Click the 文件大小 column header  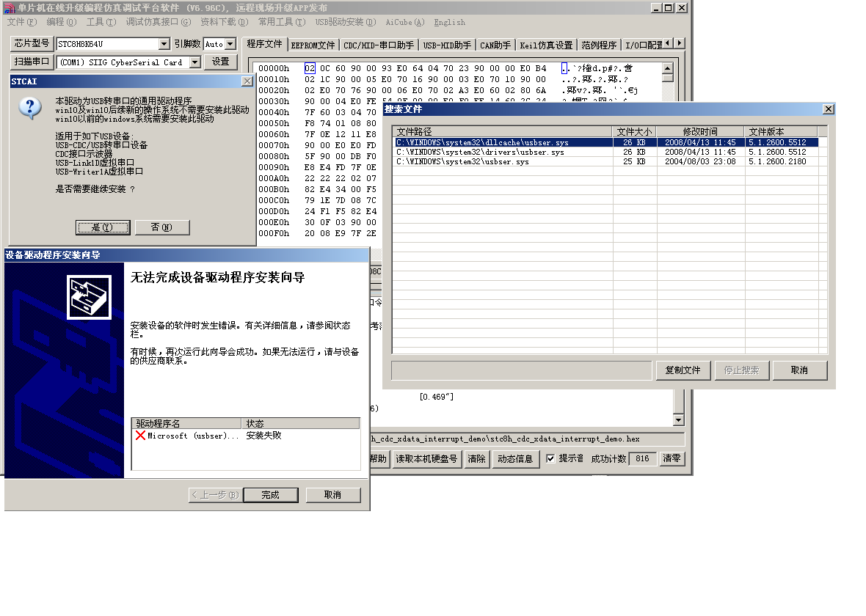(x=634, y=131)
